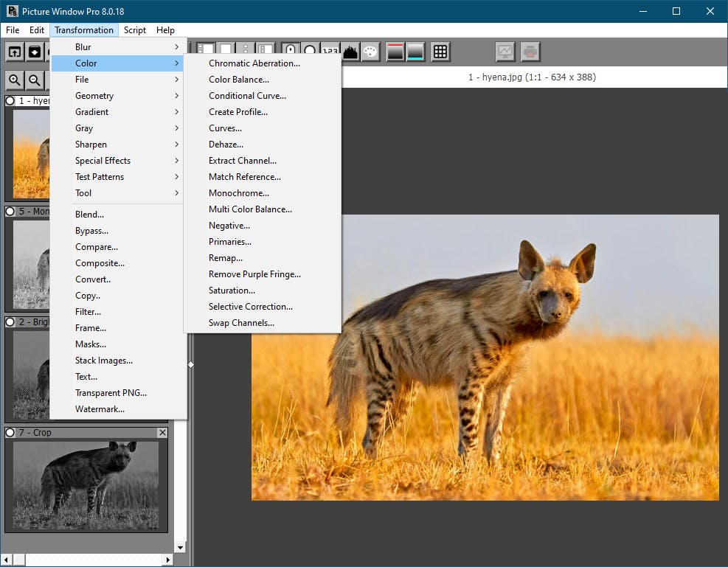Click the 7 - Crop hyena thumbnail
This screenshot has height=567, width=728.
[86, 484]
